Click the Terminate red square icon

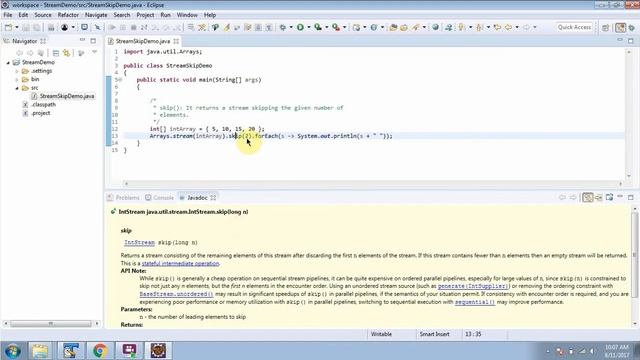tap(133, 27)
